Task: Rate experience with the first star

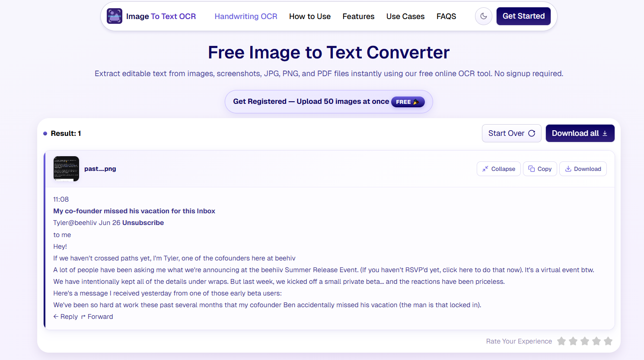Action: [x=561, y=341]
